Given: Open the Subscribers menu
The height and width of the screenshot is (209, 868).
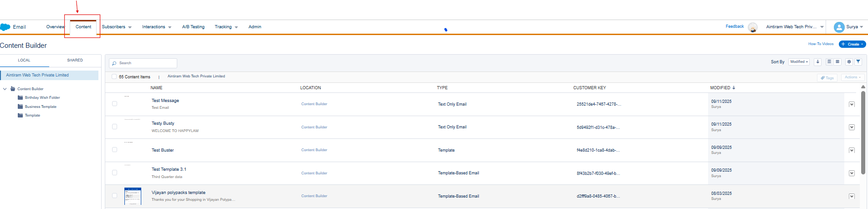Looking at the screenshot, I should (x=116, y=27).
